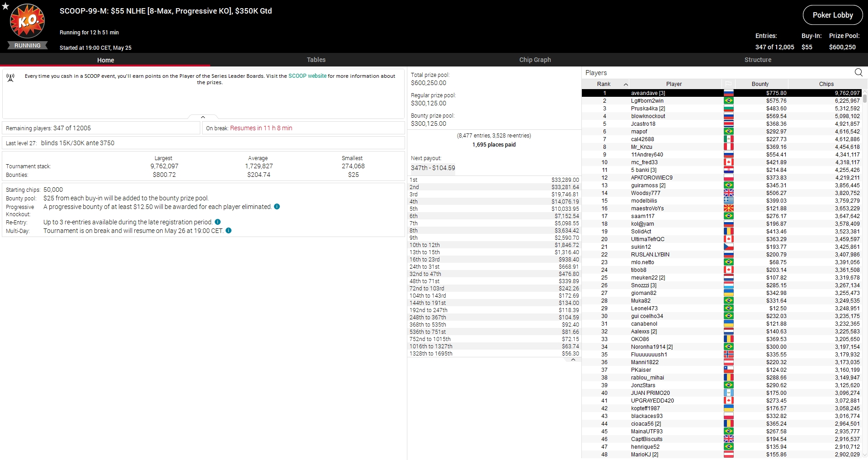Click the next payout 347th - $104.59
Viewport: 868px width, 460px height.
pos(433,168)
